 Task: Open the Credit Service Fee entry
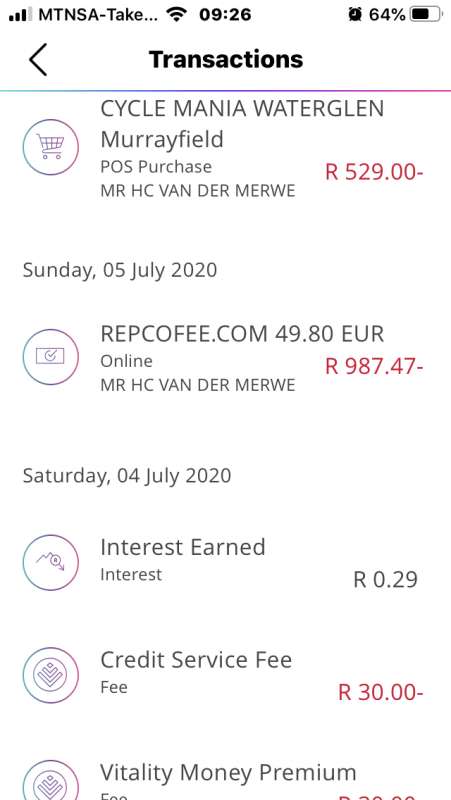(226, 676)
